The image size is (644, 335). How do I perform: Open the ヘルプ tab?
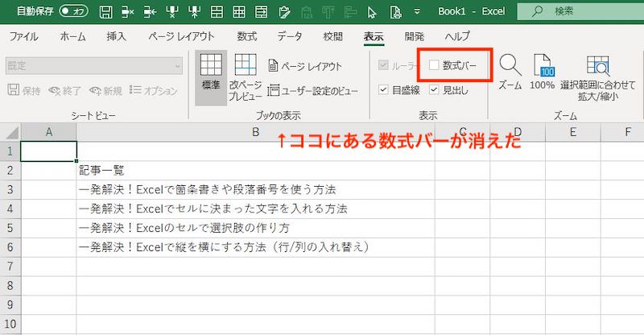point(457,36)
